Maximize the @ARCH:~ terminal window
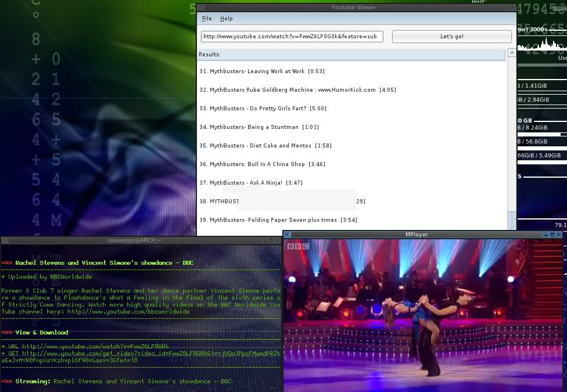The image size is (567, 392). [x=271, y=240]
